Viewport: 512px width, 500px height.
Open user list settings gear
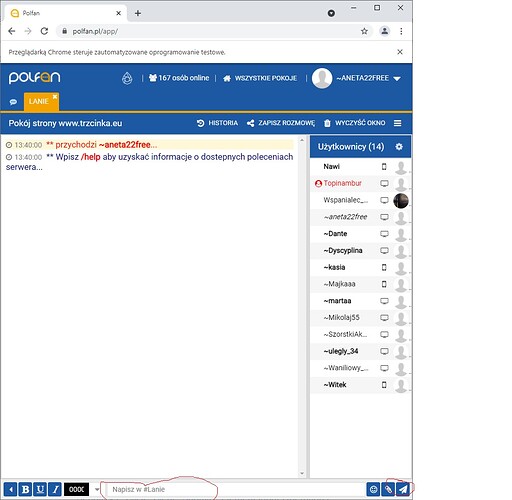click(x=399, y=147)
